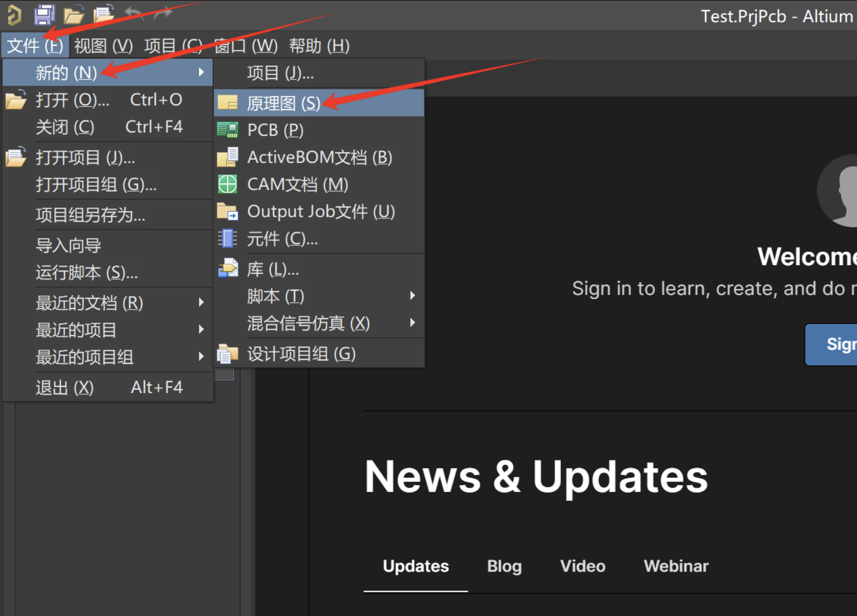
Task: Switch to the Updates tab
Action: click(416, 566)
